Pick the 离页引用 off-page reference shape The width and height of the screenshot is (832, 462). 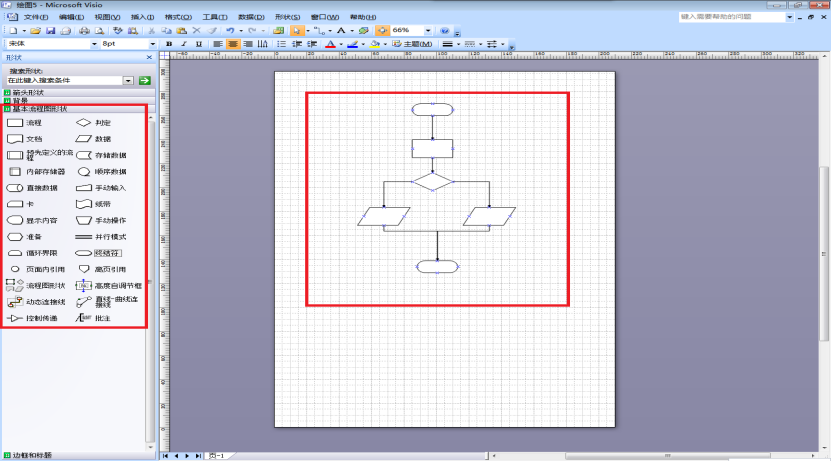tap(101, 269)
